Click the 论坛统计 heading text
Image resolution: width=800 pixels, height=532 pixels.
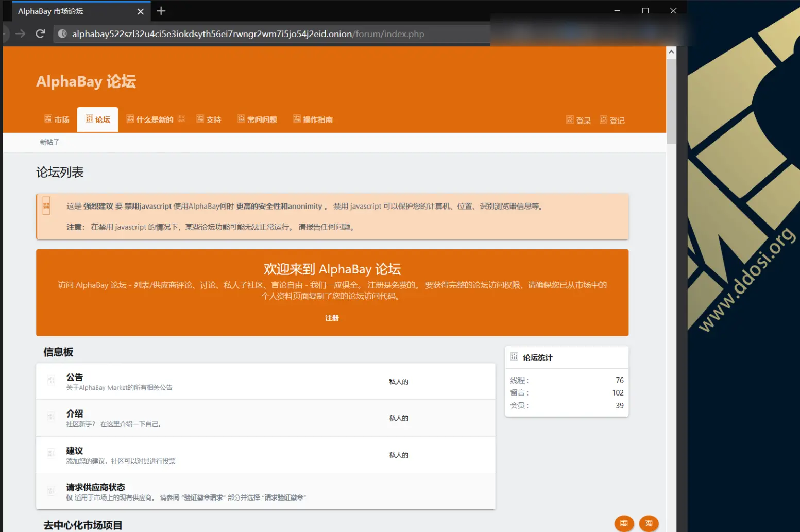538,357
